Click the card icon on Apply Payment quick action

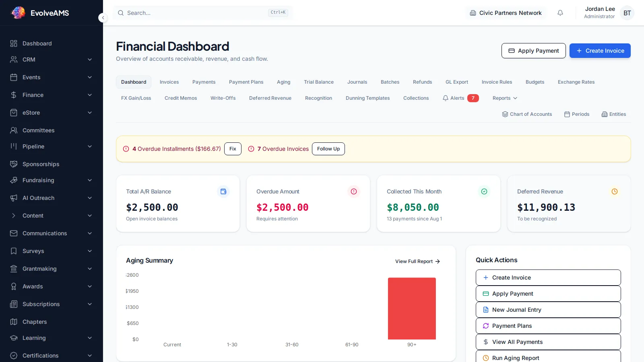click(486, 294)
